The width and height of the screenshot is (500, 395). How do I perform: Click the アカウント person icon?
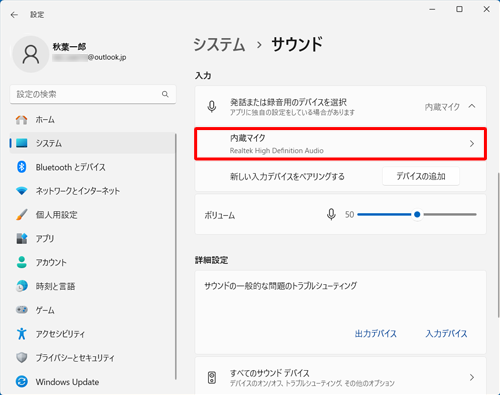22,262
